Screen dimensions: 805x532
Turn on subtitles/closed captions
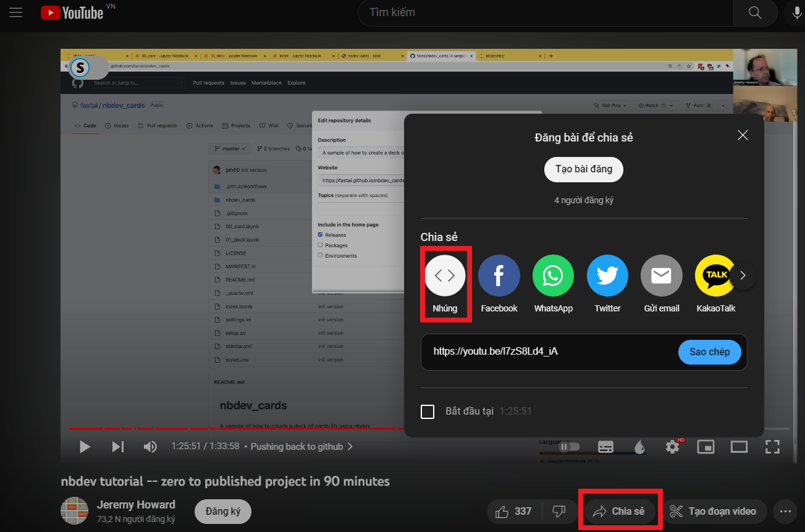[x=606, y=446]
